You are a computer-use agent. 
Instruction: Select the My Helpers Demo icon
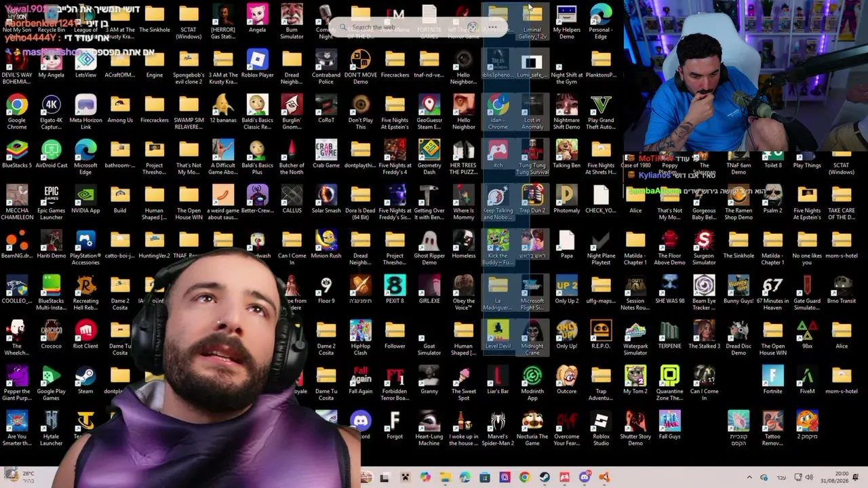pyautogui.click(x=567, y=22)
